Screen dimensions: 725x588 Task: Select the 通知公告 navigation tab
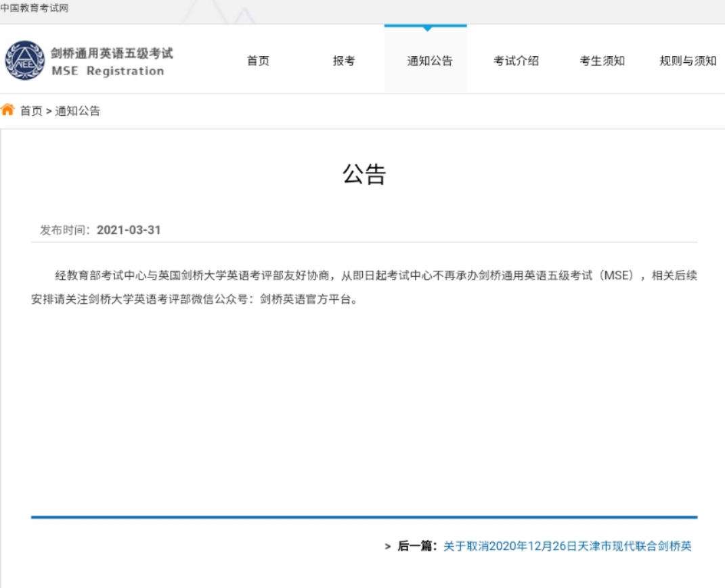coord(429,61)
